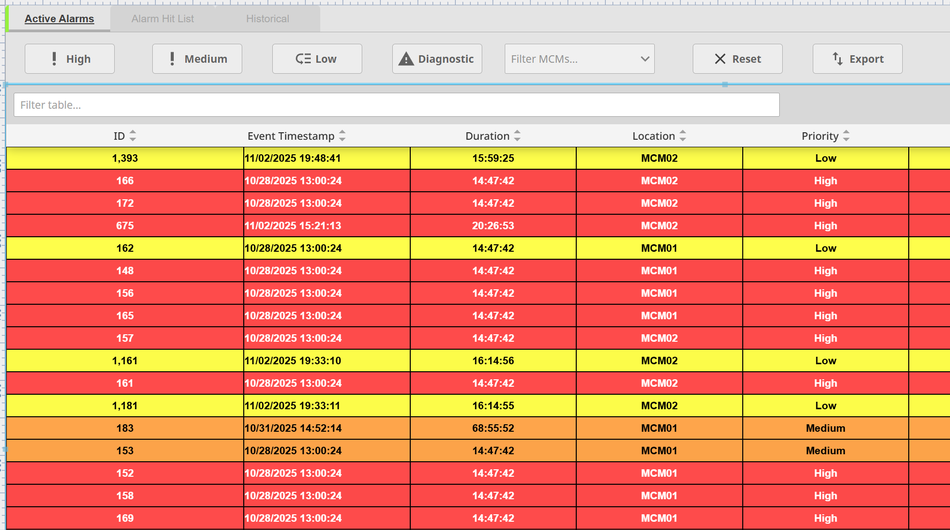Toggle the Priority column sort arrows
The image size is (950, 530).
pyautogui.click(x=846, y=136)
